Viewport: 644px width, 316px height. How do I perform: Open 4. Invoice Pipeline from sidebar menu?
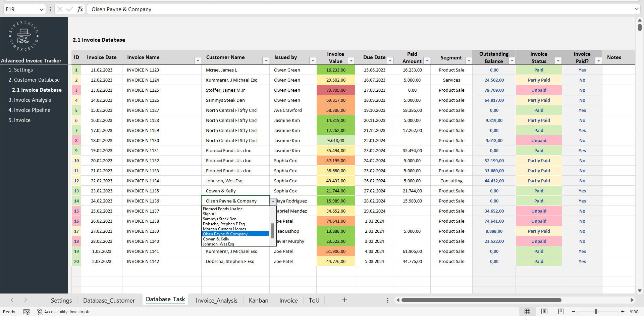click(x=29, y=110)
